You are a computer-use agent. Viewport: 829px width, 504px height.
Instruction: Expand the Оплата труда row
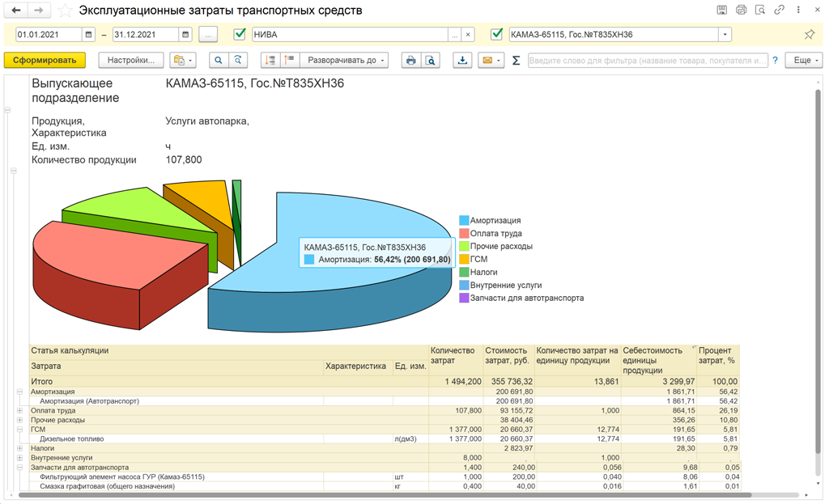[19, 411]
